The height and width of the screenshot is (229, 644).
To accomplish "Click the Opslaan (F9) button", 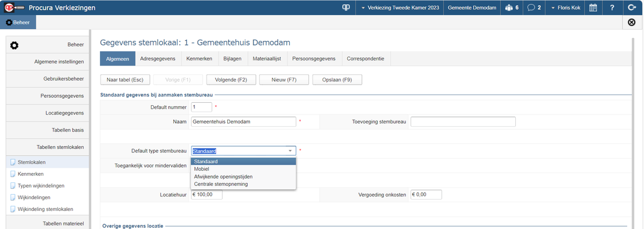I will click(x=337, y=79).
